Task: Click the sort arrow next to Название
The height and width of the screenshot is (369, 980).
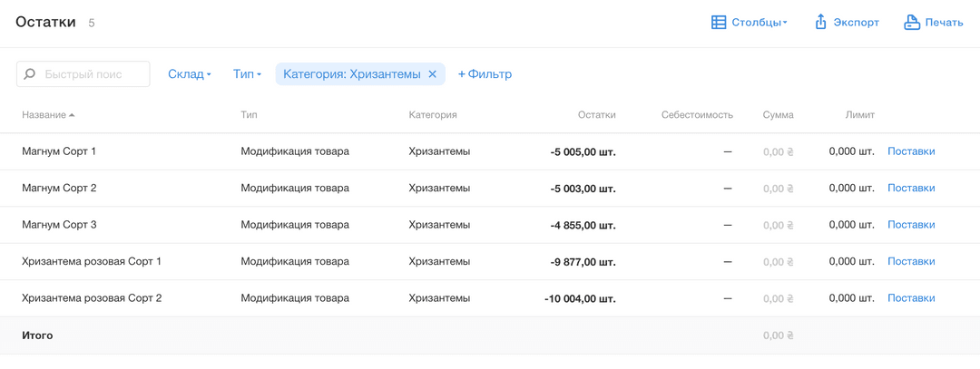Action: click(72, 115)
